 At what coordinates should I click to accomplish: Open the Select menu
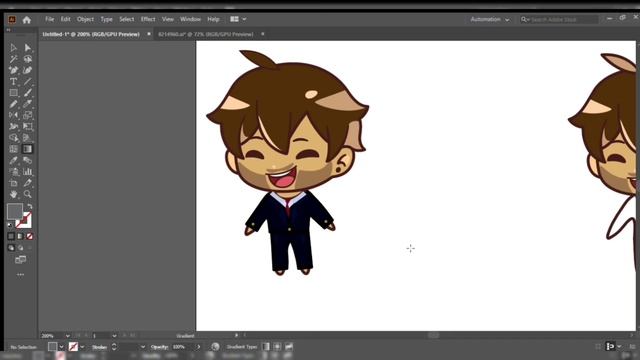point(127,19)
